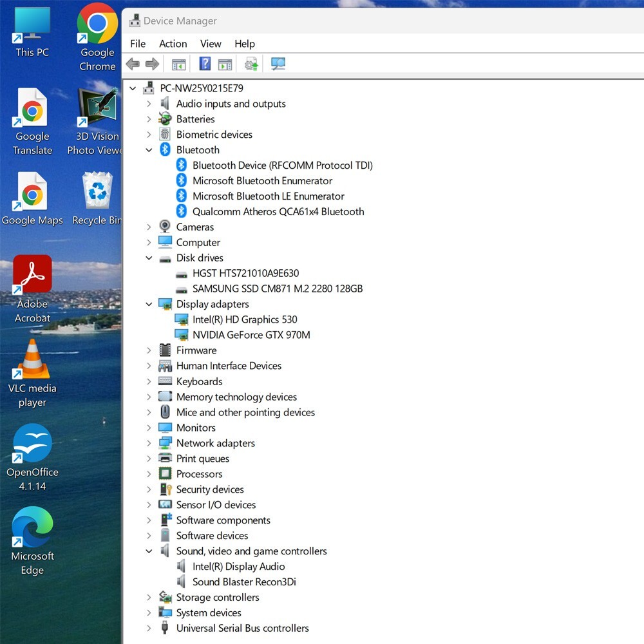Click Update device driver toolbar icon
Image resolution: width=644 pixels, height=644 pixels.
coord(251,64)
